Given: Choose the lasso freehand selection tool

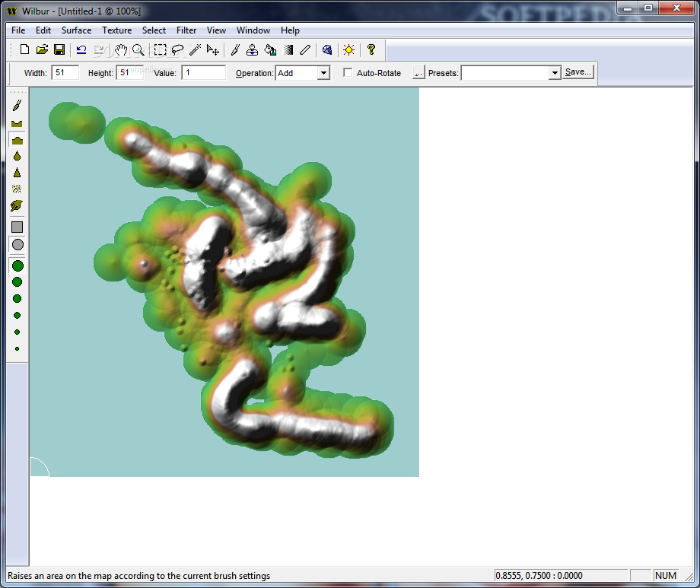Looking at the screenshot, I should pos(178,49).
